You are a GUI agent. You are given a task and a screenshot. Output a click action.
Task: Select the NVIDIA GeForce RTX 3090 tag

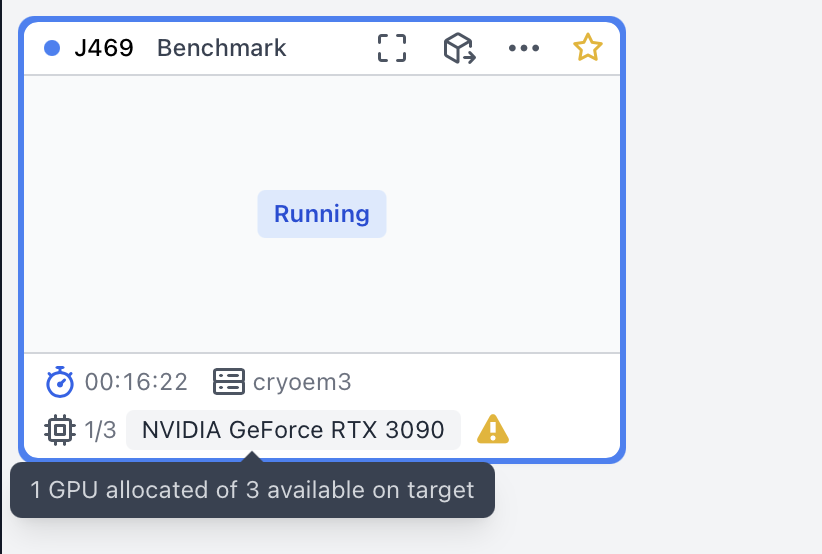point(294,430)
